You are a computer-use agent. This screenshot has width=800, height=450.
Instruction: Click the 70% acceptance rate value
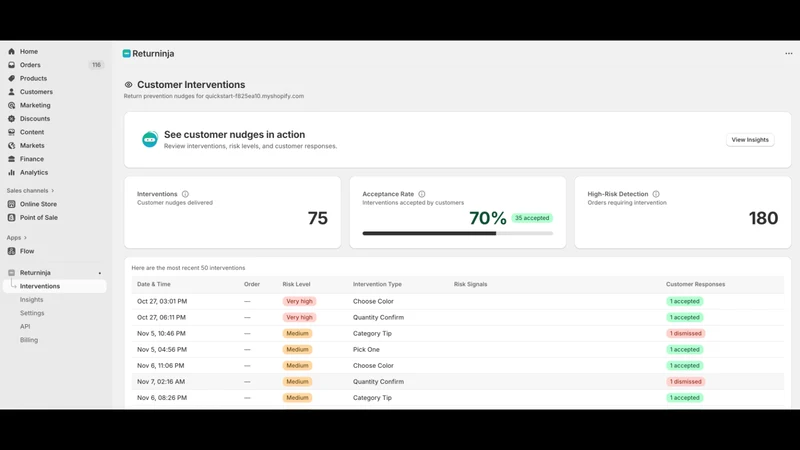[488, 218]
